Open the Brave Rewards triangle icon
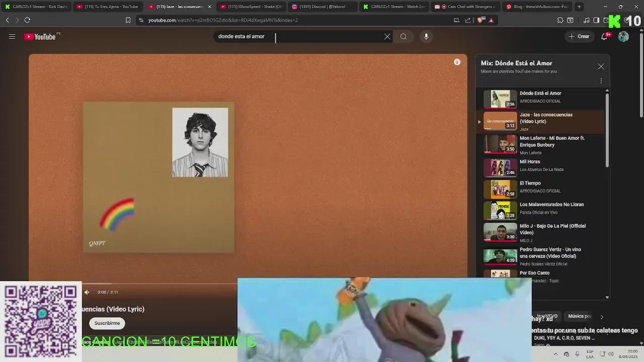Screen dimensions: 644x362 [491, 20]
